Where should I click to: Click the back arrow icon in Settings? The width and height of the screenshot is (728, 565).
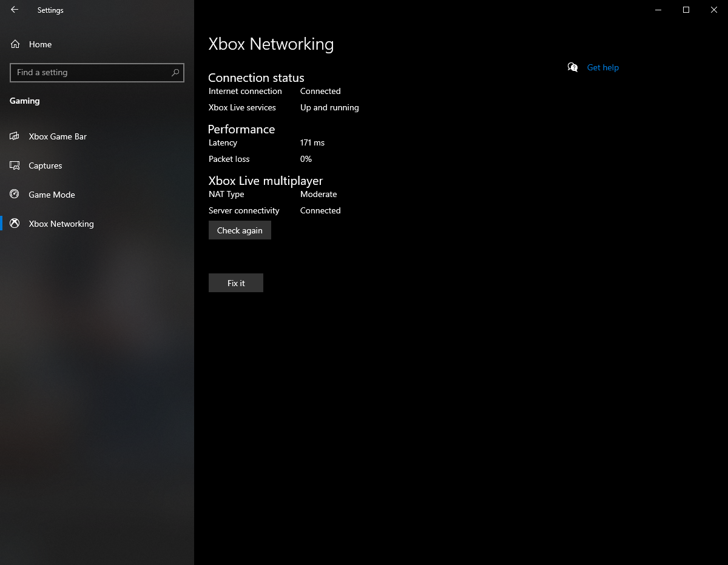coord(15,10)
